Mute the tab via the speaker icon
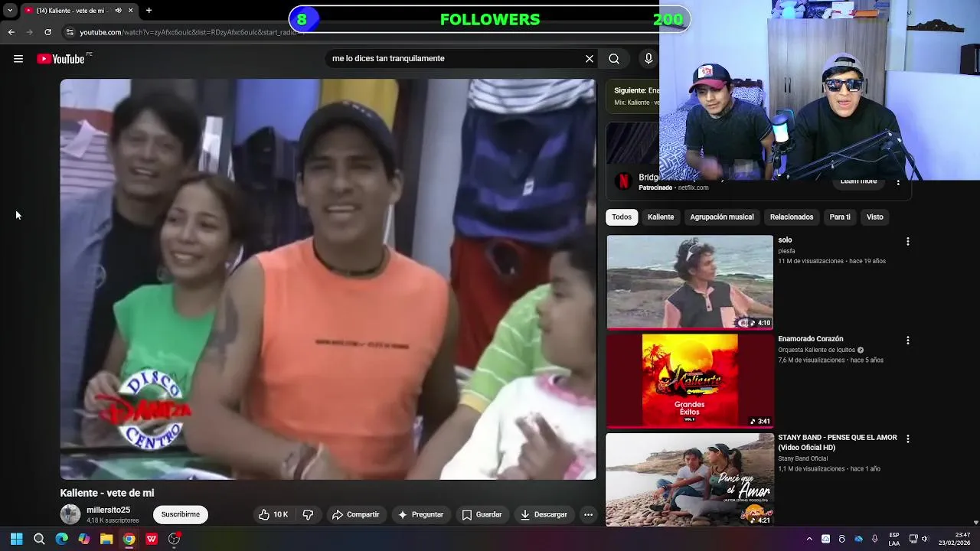Viewport: 980px width, 551px height. [x=118, y=11]
